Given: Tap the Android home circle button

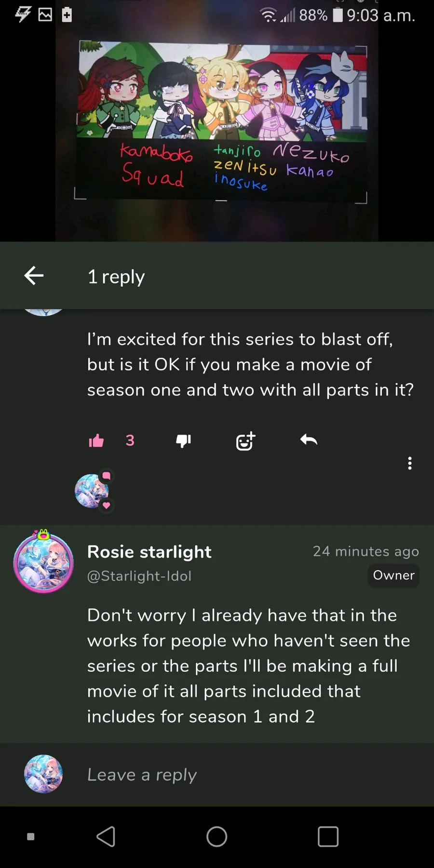Looking at the screenshot, I should (217, 837).
